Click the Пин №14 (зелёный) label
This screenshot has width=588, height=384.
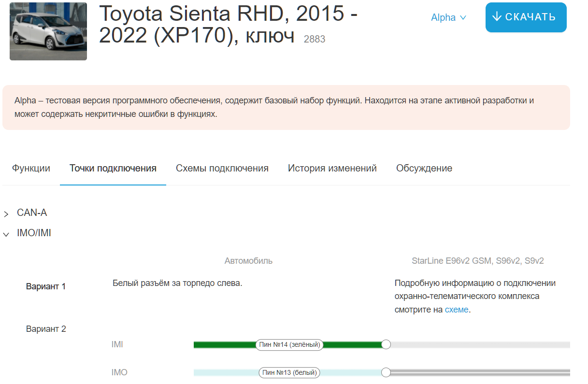(x=289, y=344)
